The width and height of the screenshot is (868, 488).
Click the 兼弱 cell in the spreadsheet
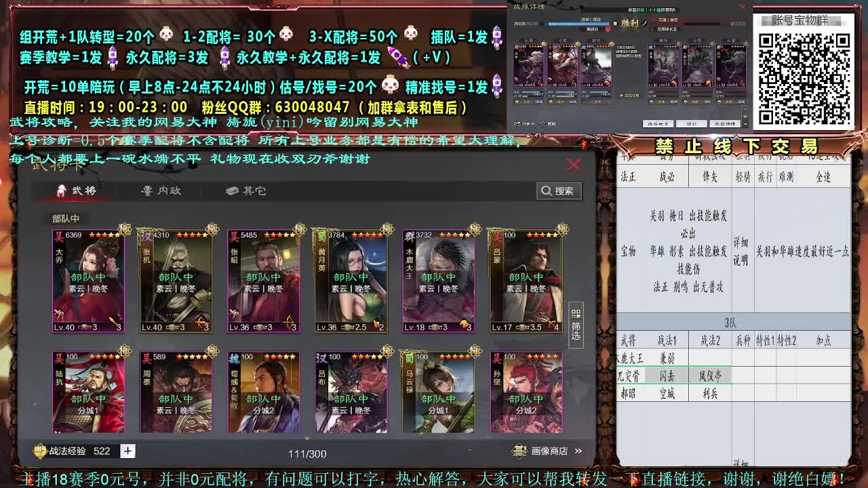point(667,358)
